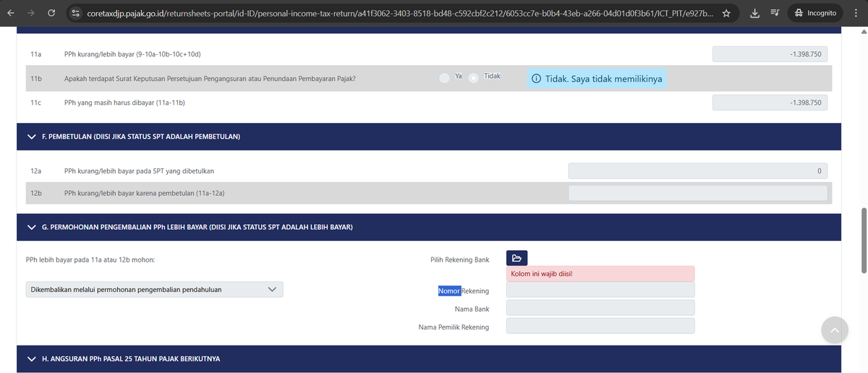Click the page vertical scrollbar thumb
Viewport: 868px width, 373px height.
pos(863,241)
